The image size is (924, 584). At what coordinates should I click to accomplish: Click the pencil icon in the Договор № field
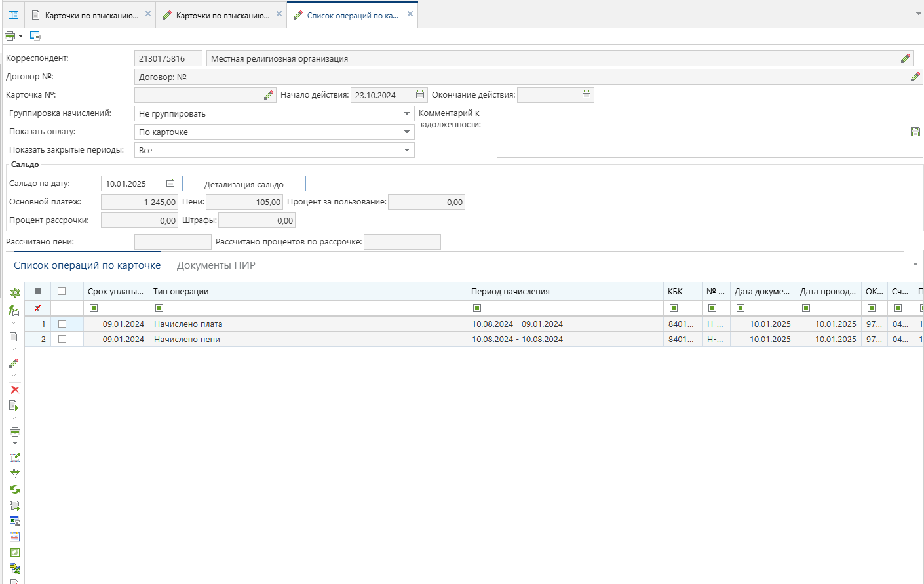coord(915,77)
